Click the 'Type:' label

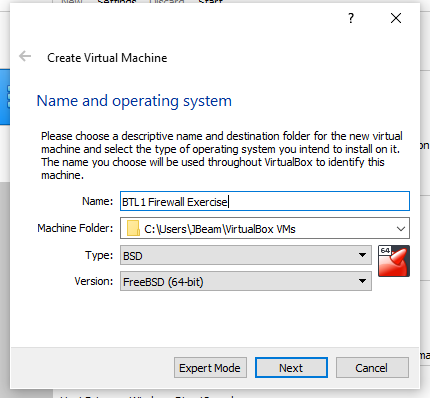[99, 255]
